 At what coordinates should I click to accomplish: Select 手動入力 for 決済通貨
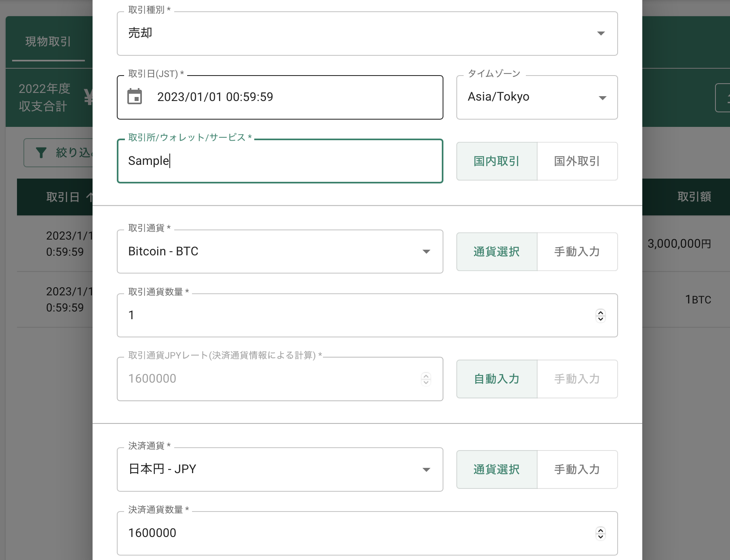click(x=577, y=469)
